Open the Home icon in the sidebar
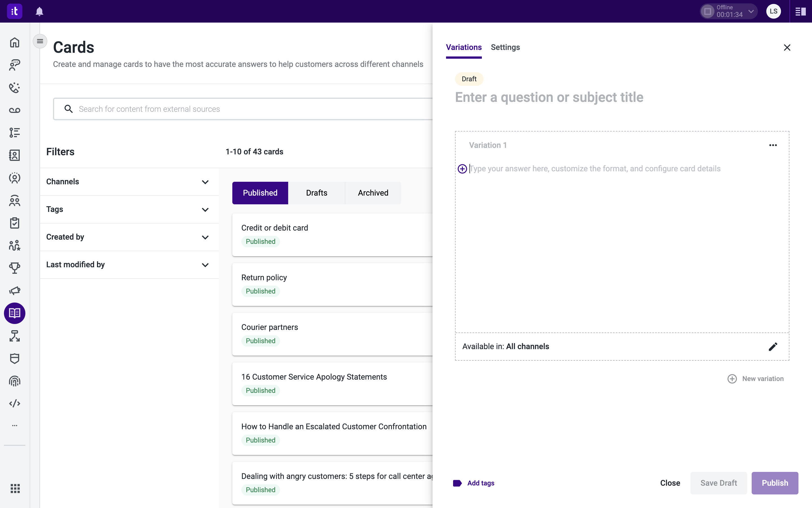The width and height of the screenshot is (812, 508). [x=14, y=42]
